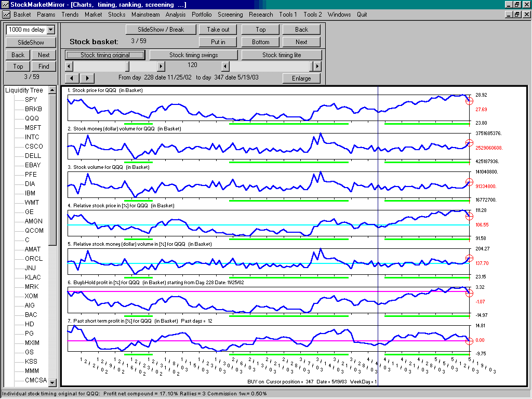
Task: Click the StockMarketMirror title bar icon
Action: 5,4
